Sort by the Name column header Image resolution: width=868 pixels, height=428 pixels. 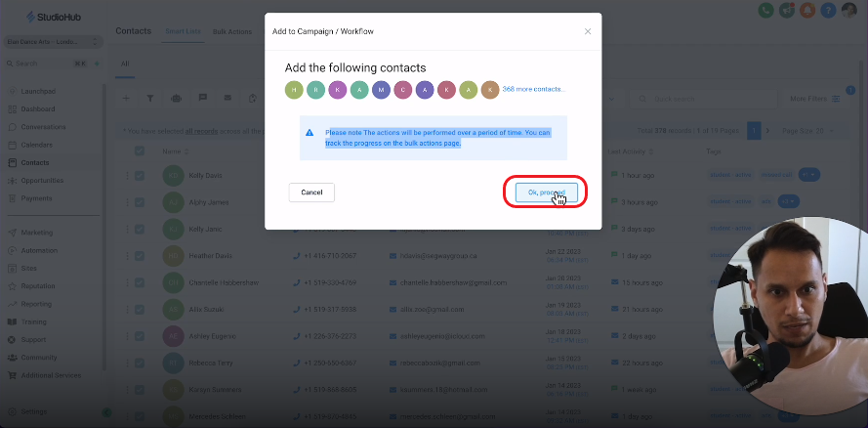tap(176, 151)
